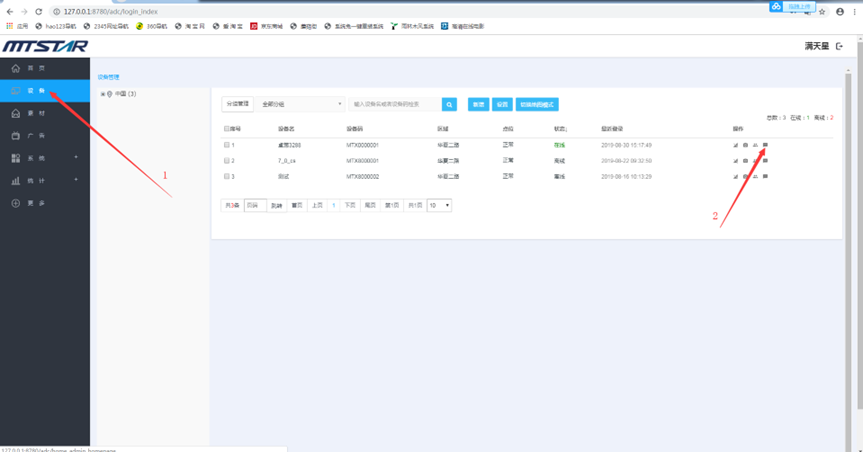
Task: Click the blue search magnifier button
Action: pyautogui.click(x=450, y=104)
